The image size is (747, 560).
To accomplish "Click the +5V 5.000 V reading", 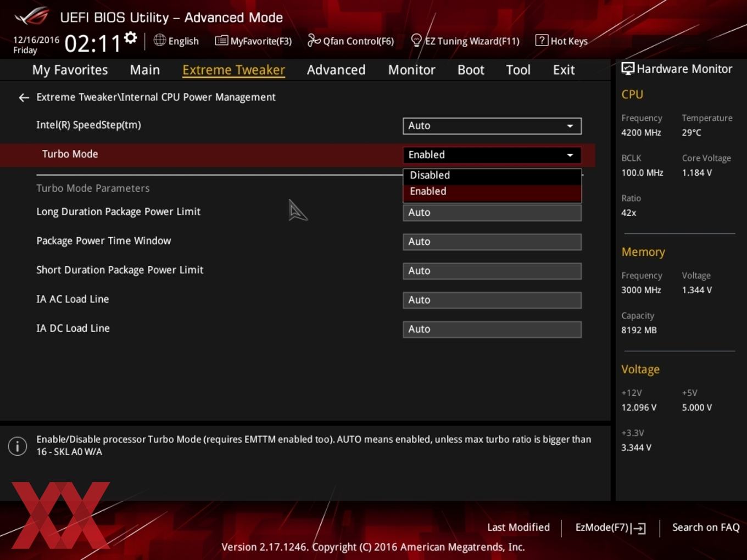I will tap(696, 408).
